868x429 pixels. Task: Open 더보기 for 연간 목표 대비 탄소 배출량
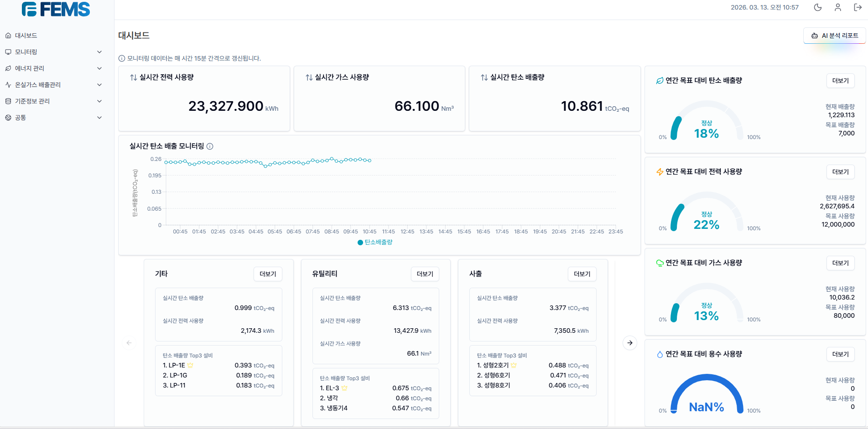coord(840,81)
